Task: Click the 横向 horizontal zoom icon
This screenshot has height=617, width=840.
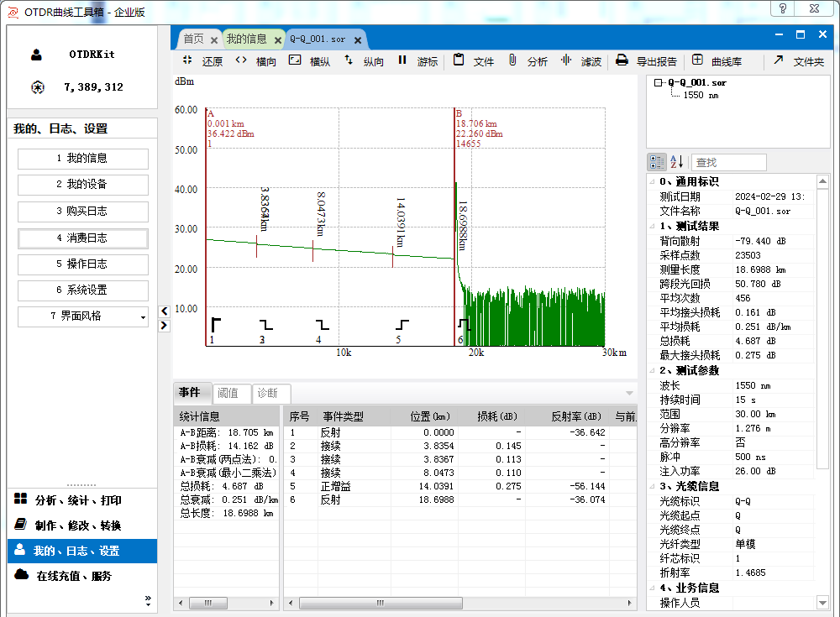Action: 241,60
